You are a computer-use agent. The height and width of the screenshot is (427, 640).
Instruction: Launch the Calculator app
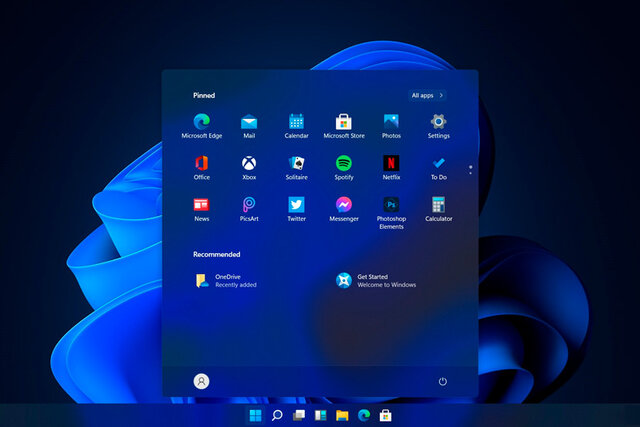tap(438, 209)
